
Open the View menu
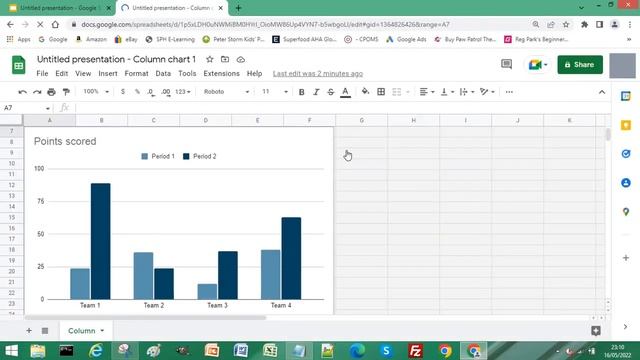83,73
